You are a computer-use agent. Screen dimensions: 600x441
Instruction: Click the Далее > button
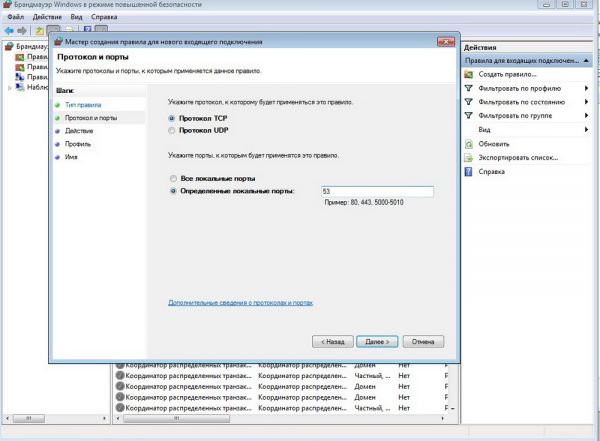coord(377,342)
